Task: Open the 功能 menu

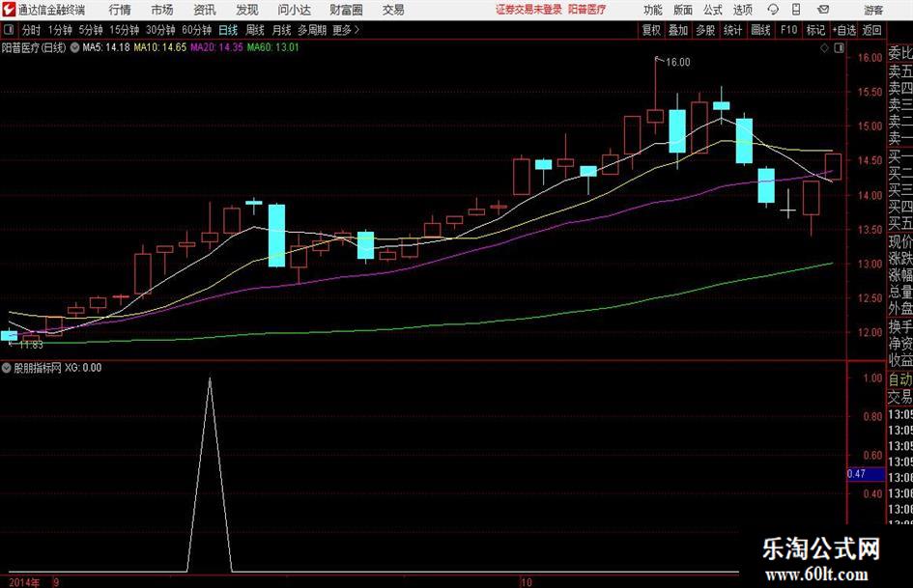Action: click(653, 10)
